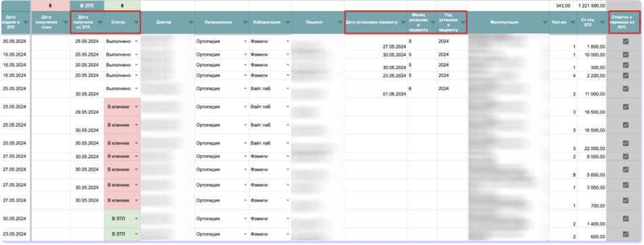This screenshot has height=245, width=644.
Task: Open filter icon in Дата установки пациенту header
Action: [x=403, y=22]
